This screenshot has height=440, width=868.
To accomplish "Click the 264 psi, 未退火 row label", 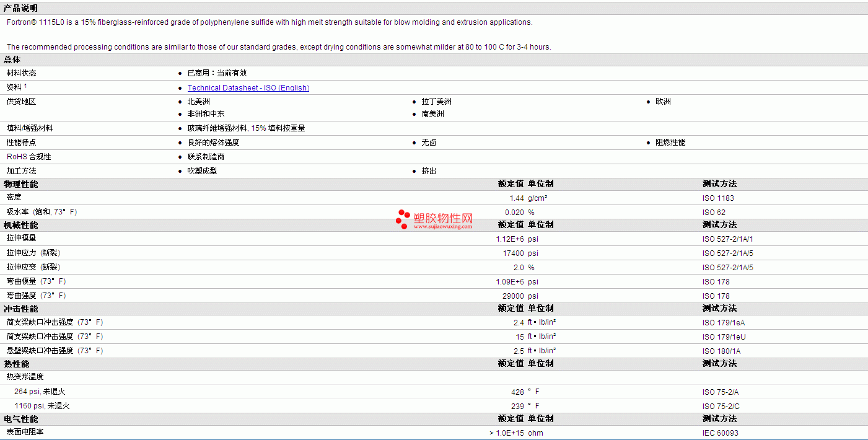I will click(40, 392).
